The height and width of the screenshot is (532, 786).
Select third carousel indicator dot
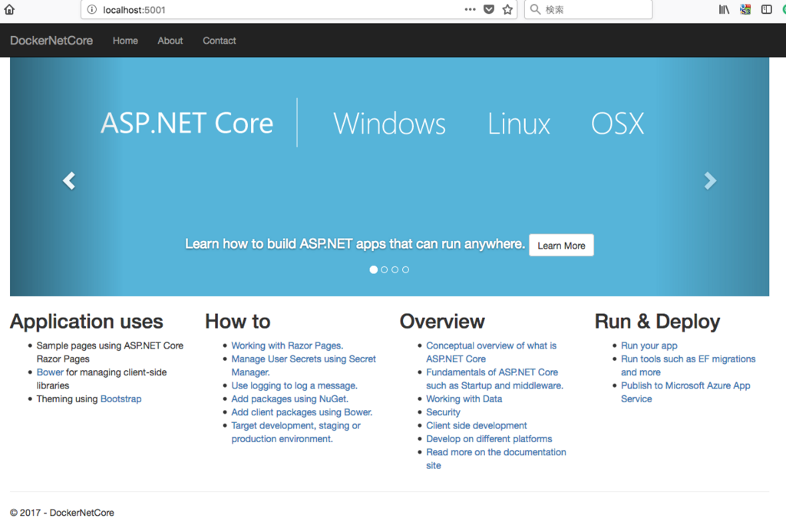(x=395, y=269)
